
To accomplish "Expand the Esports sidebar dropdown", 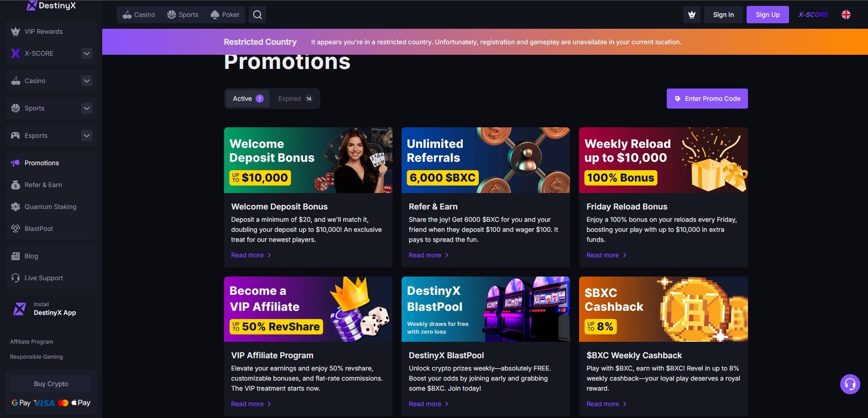I will coord(87,136).
